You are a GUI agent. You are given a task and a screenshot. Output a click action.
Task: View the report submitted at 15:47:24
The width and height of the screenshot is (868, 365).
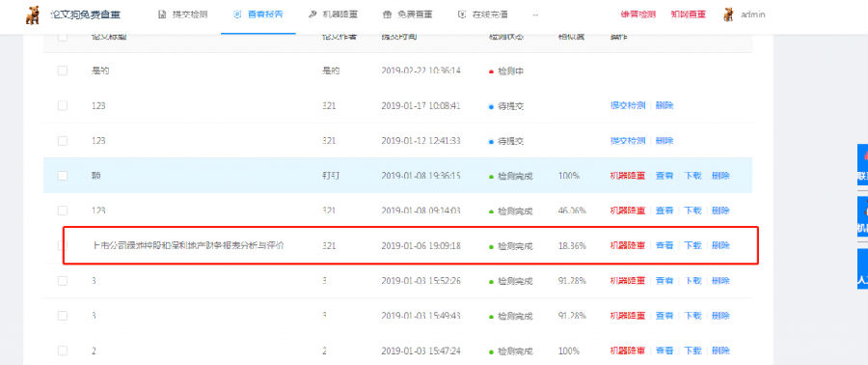[665, 351]
